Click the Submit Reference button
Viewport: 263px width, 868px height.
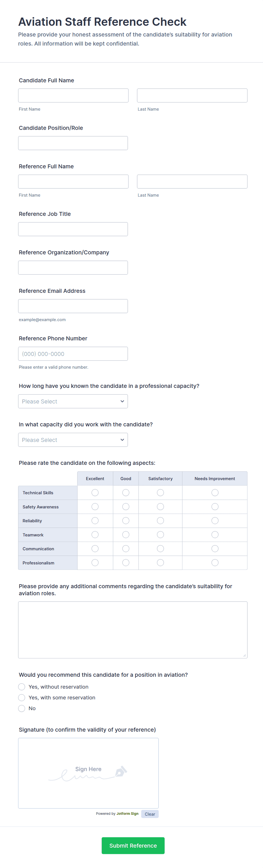[x=133, y=845]
